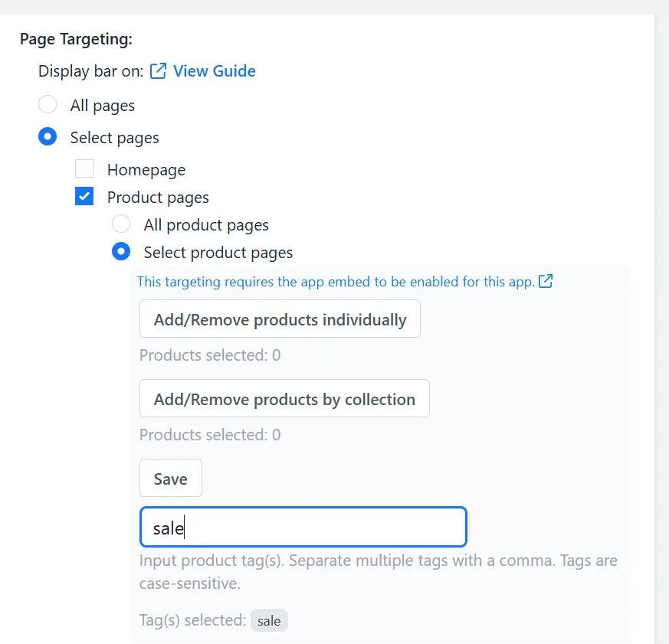This screenshot has height=644, width=669.
Task: Click the Save button
Action: pyautogui.click(x=171, y=478)
